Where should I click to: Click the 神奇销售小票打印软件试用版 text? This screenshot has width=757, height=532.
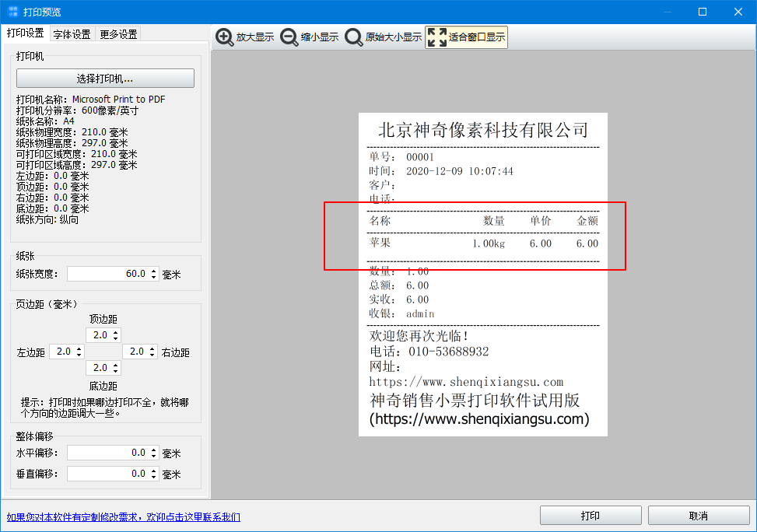[x=475, y=401]
